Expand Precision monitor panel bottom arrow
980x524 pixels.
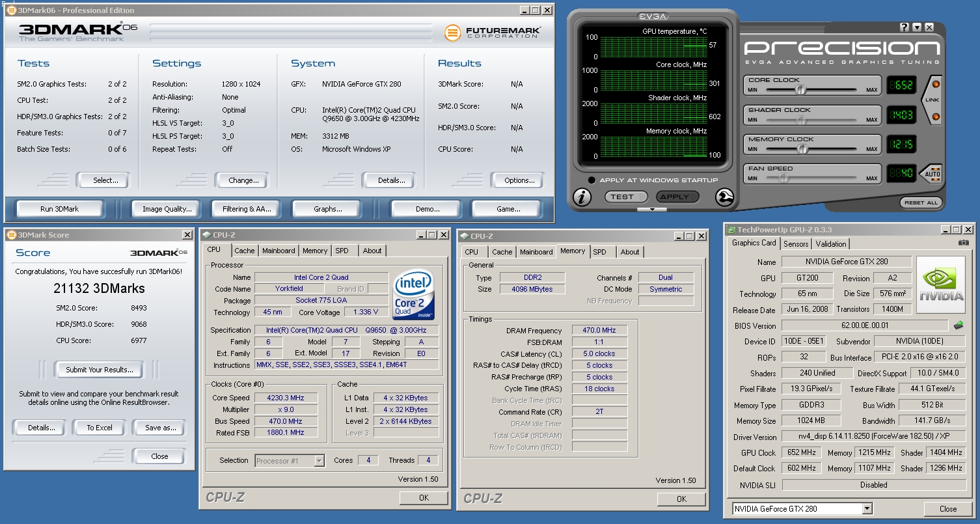pos(651,210)
